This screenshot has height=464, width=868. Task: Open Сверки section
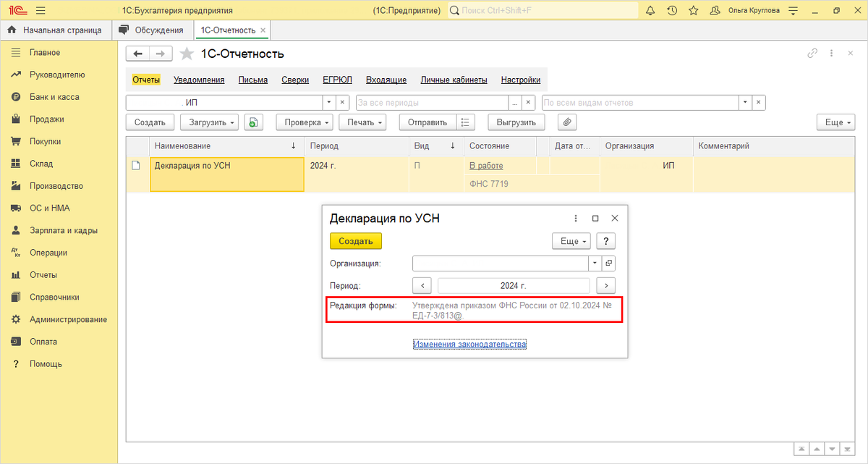[295, 80]
